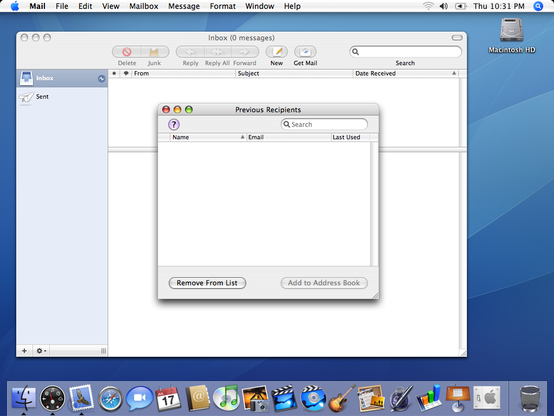Click the battery status icon
The width and height of the screenshot is (554, 416).
461,6
